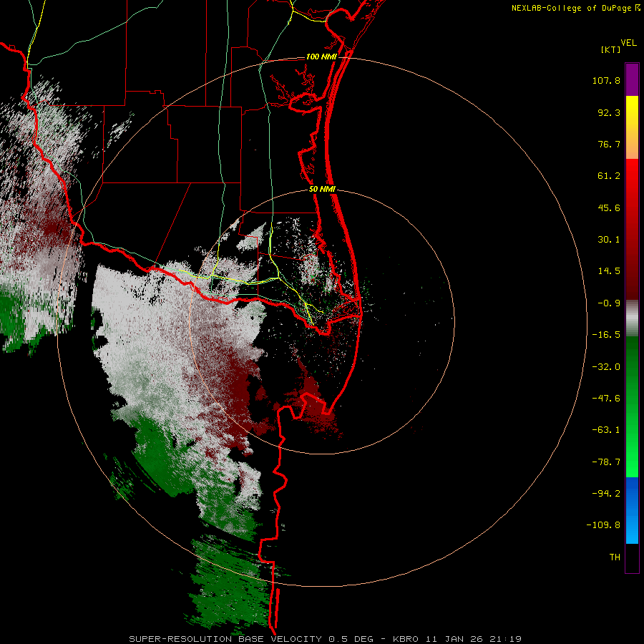The image size is (644, 644).
Task: Click the -63.1 velocity scale value
Action: click(x=606, y=430)
